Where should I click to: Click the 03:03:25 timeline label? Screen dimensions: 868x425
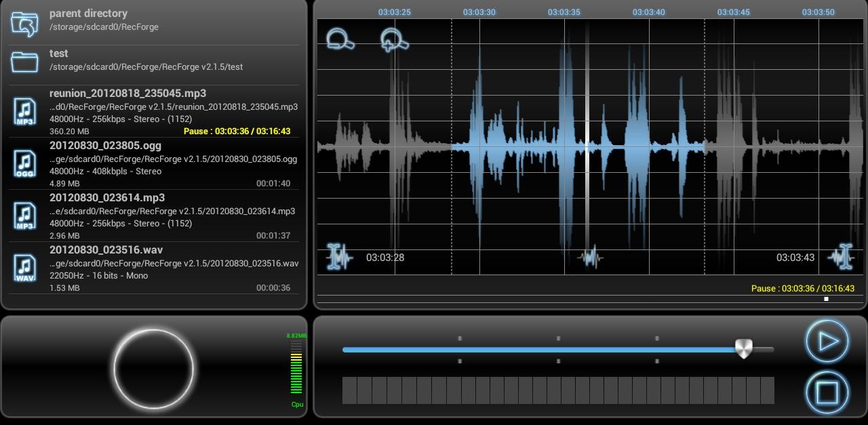[395, 12]
